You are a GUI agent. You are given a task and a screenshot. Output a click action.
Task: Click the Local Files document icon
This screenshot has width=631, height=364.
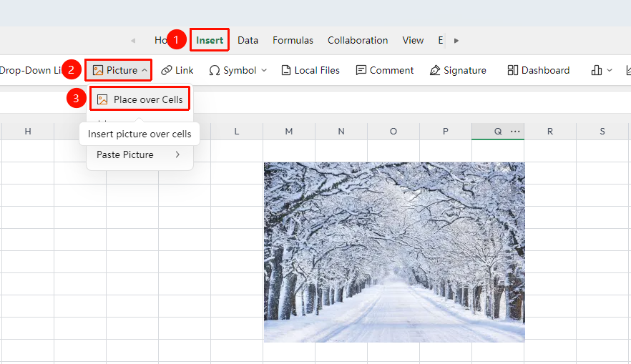point(286,70)
